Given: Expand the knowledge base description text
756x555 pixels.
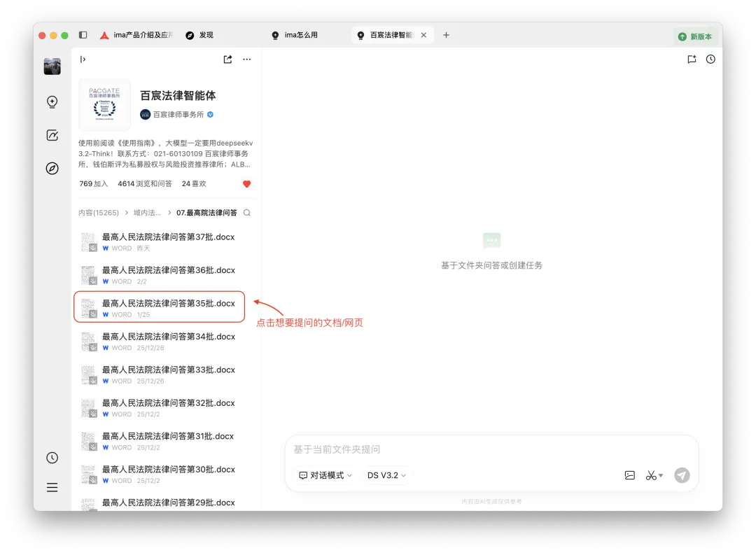Looking at the screenshot, I should click(165, 154).
